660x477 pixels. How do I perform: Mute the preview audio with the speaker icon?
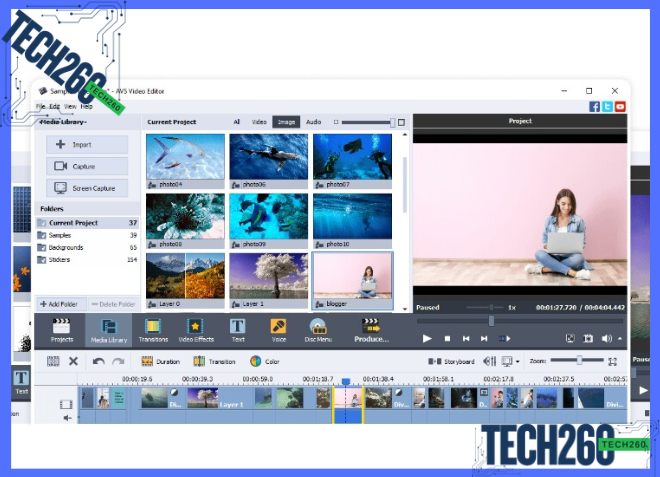(x=607, y=339)
